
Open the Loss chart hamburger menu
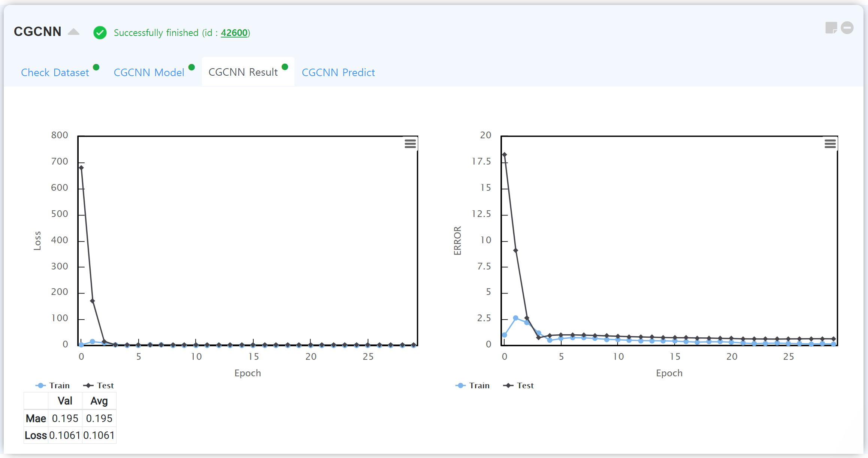410,144
